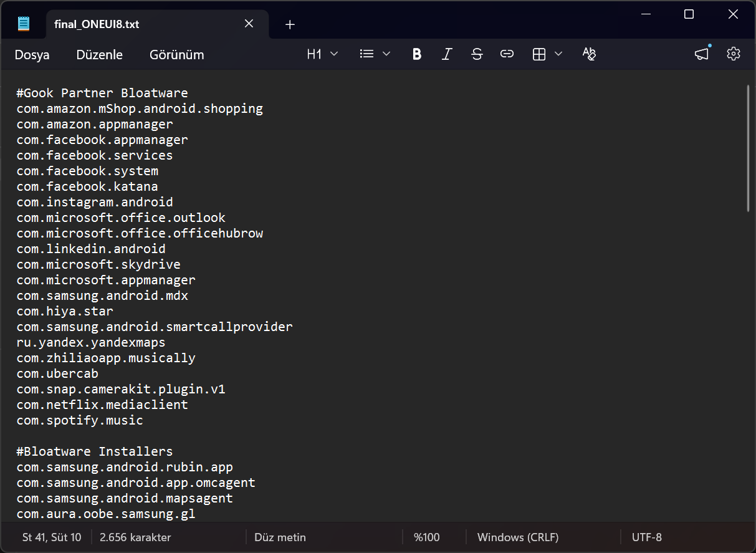Clear formatting with the Ab icon
The width and height of the screenshot is (756, 553).
[x=589, y=54]
